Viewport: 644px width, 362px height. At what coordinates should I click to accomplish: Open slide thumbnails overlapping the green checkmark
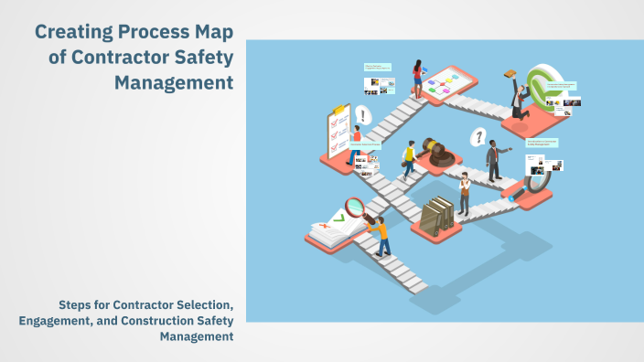(563, 106)
